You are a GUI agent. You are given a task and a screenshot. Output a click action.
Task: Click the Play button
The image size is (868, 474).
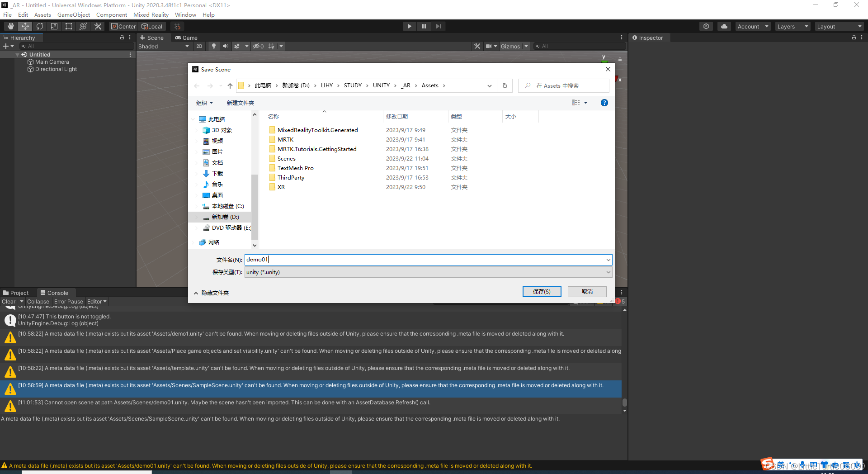(409, 26)
